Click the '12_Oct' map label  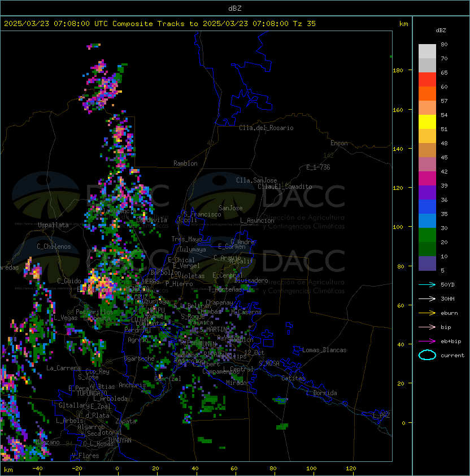click(254, 353)
